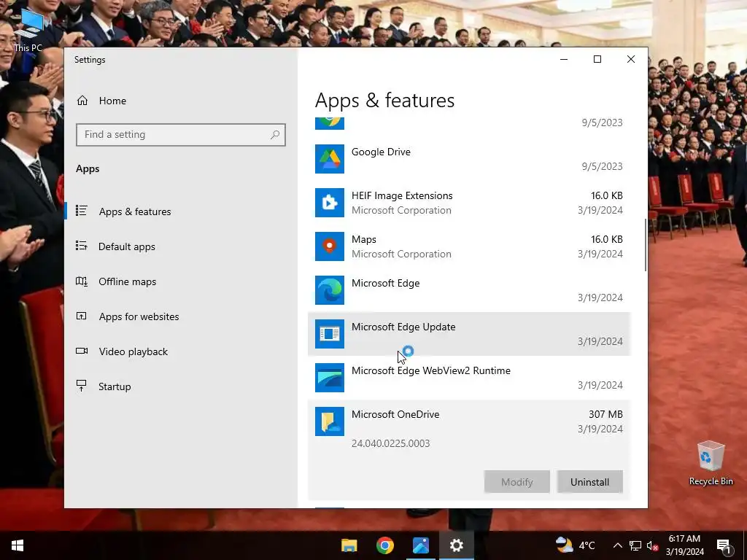Click OneDrive version 24.040.0225.0003 text
The width and height of the screenshot is (747, 560).
[x=391, y=443]
